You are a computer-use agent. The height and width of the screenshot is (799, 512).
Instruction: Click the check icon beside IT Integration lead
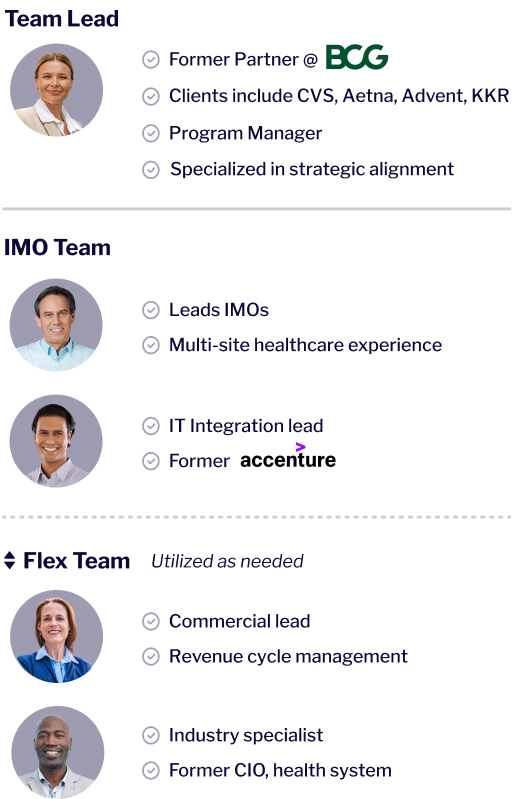tap(151, 426)
